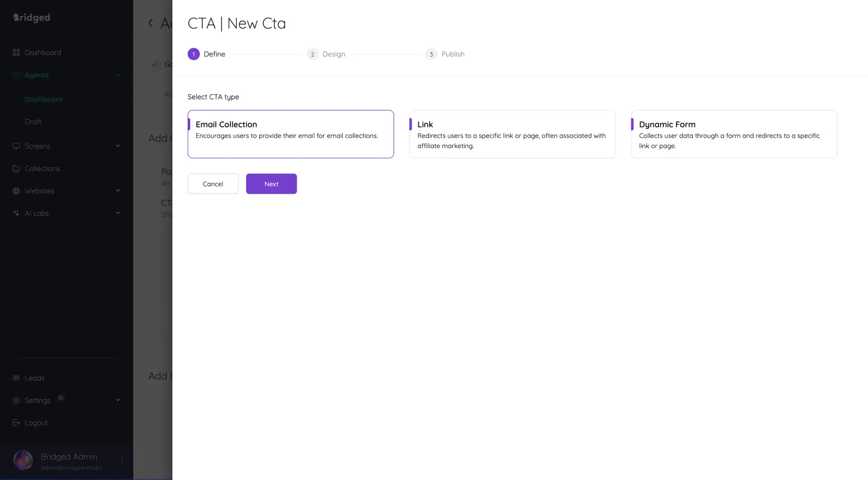This screenshot has height=480, width=868.
Task: Choose the Dynamic Form CTA type
Action: point(733,134)
